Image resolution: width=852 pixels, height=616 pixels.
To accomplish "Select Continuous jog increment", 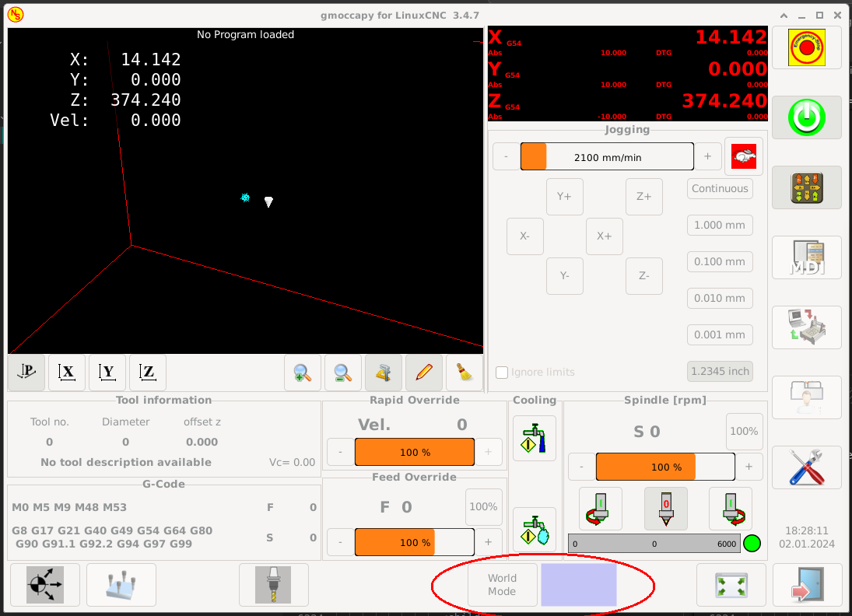I will [720, 188].
